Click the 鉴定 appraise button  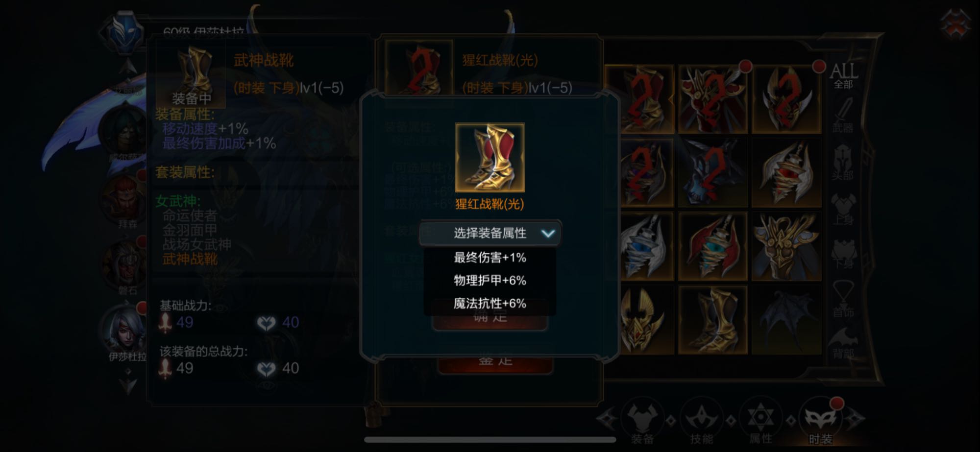point(495,361)
